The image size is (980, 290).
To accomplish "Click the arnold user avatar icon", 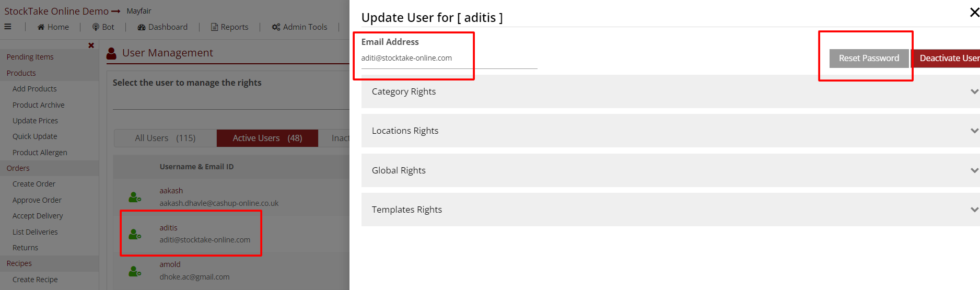I will pos(135,271).
